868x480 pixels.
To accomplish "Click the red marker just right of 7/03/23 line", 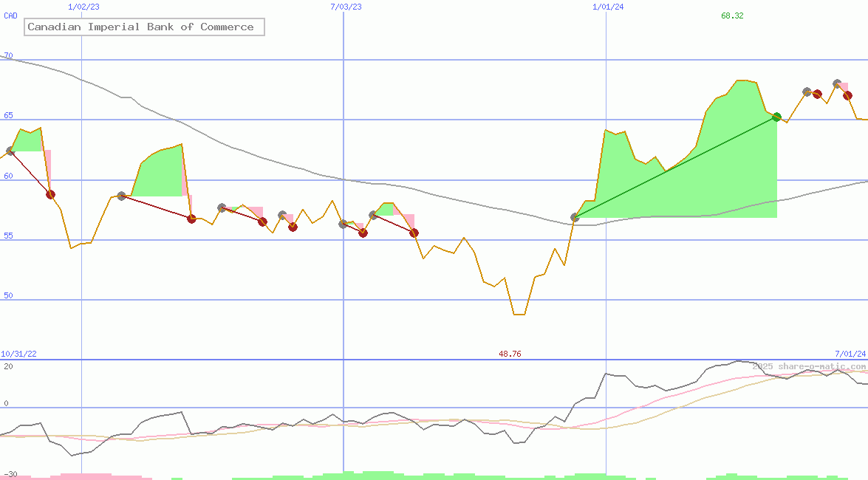I will [x=363, y=233].
